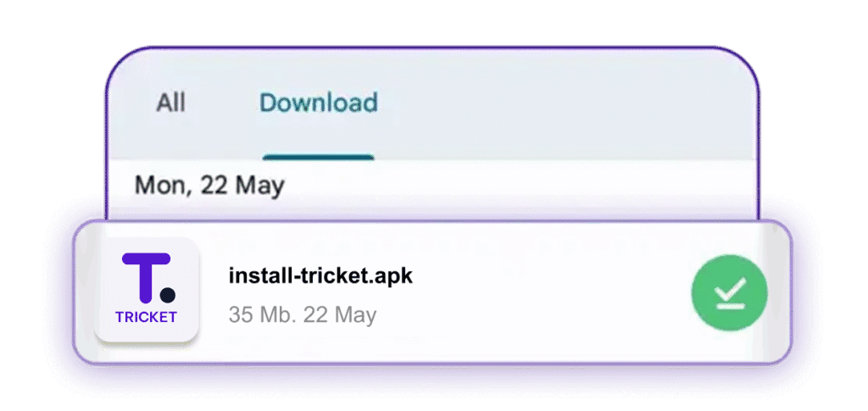868x411 pixels.
Task: Tap the rounded square app thumbnail background
Action: (x=146, y=289)
